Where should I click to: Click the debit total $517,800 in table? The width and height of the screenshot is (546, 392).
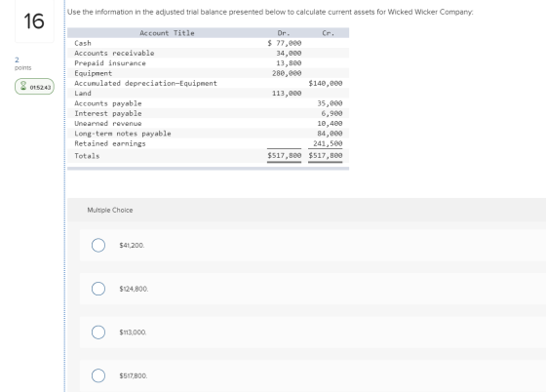(284, 156)
